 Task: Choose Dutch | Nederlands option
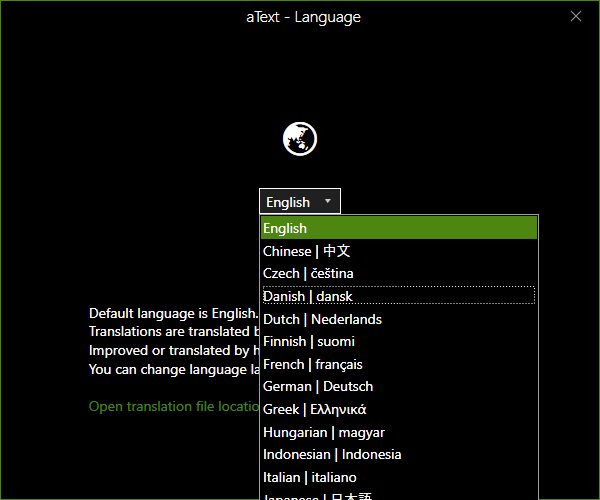tap(399, 319)
